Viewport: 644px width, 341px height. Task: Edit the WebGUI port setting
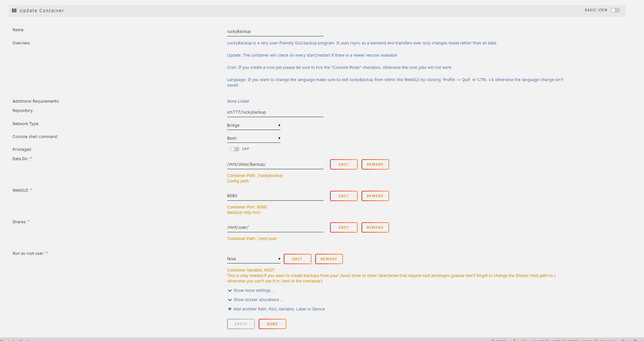coord(344,196)
